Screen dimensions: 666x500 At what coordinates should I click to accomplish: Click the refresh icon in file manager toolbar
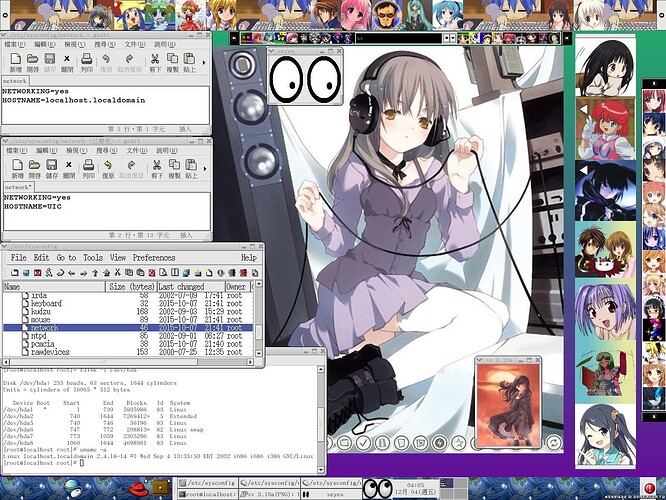click(60, 273)
